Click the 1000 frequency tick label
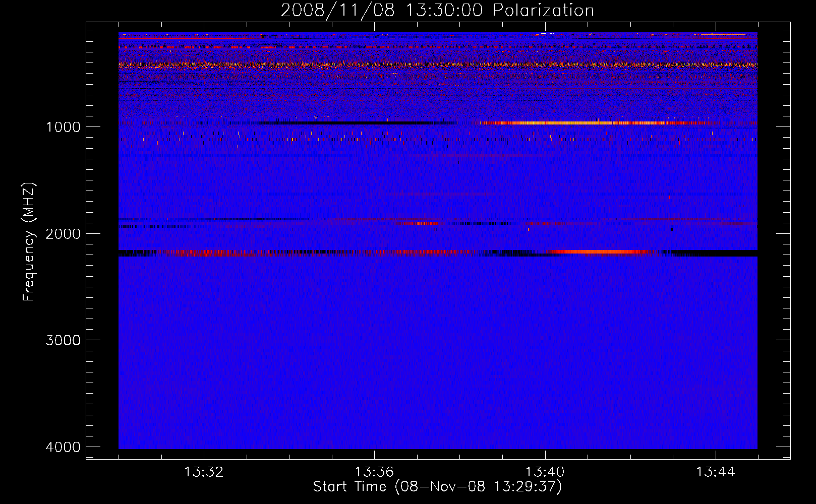The height and width of the screenshot is (504, 816). [63, 127]
